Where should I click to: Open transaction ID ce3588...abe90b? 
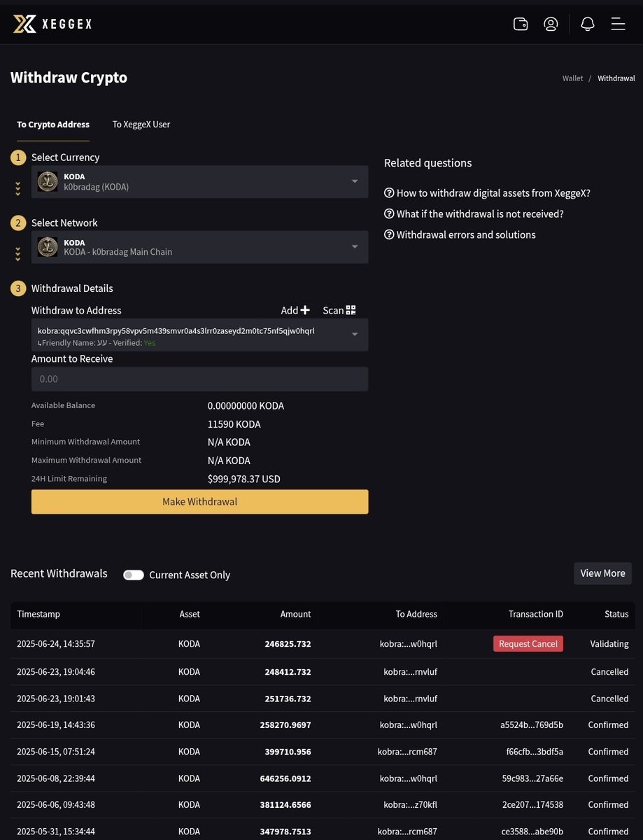(532, 832)
